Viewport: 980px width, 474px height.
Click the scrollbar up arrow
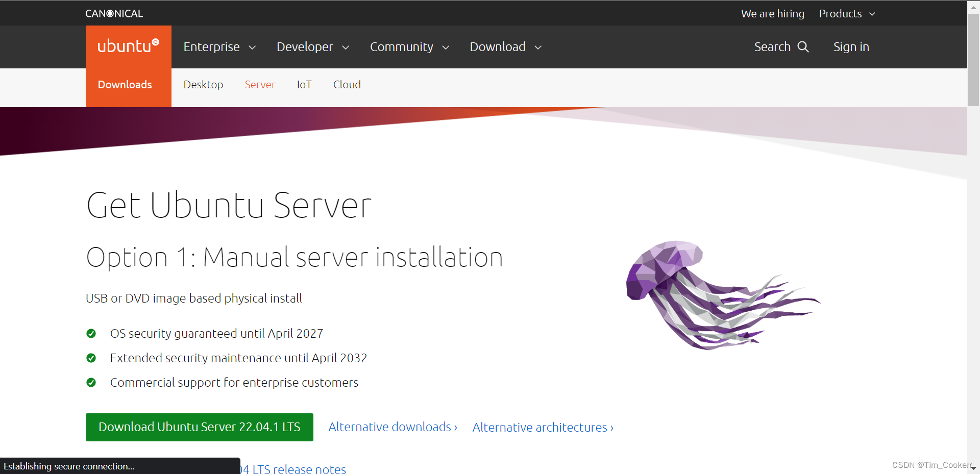974,7
